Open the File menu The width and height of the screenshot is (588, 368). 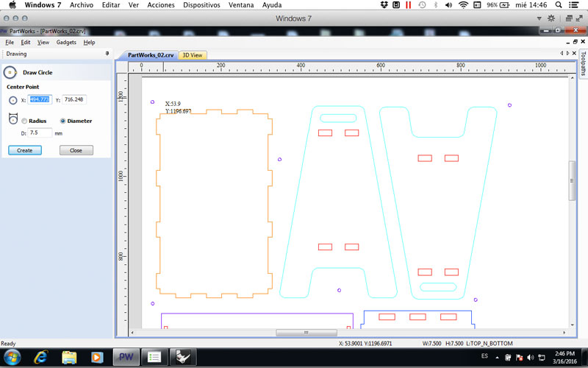[10, 43]
